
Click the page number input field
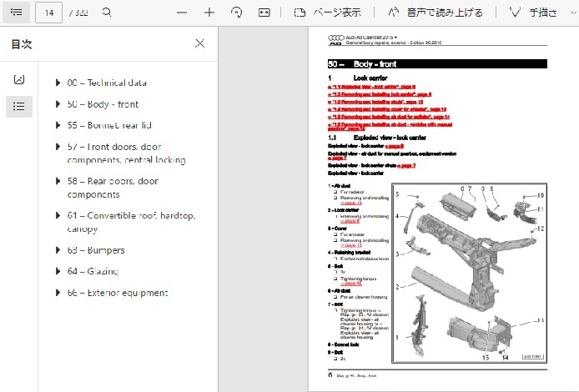[50, 13]
